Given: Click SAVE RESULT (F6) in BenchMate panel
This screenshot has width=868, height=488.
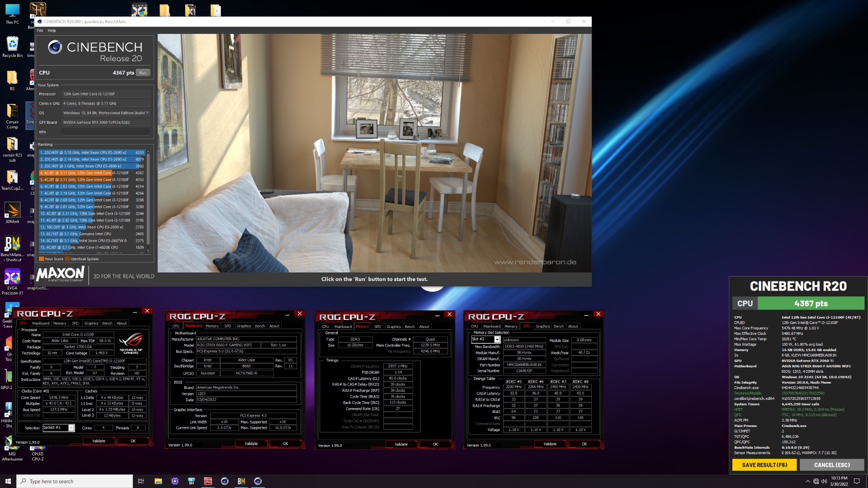Looking at the screenshot, I should point(764,465).
